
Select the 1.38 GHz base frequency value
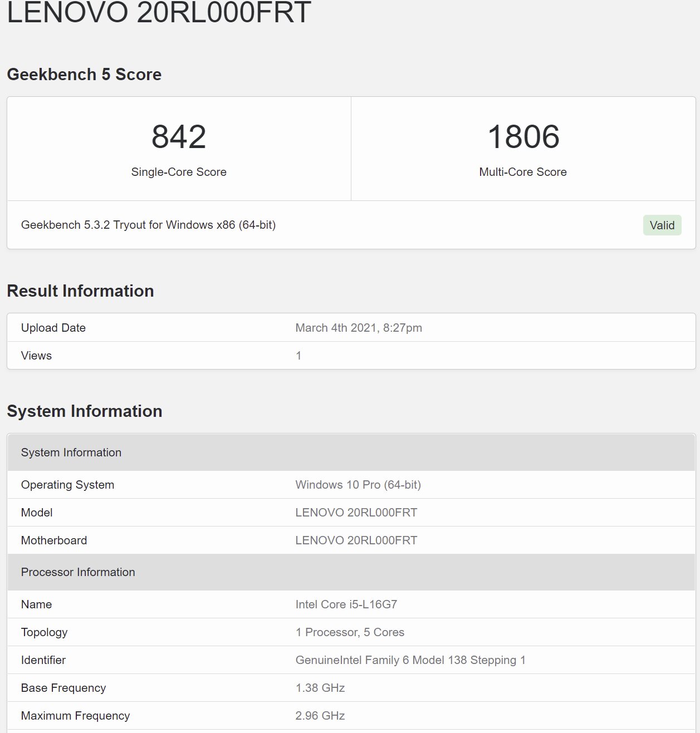click(320, 688)
